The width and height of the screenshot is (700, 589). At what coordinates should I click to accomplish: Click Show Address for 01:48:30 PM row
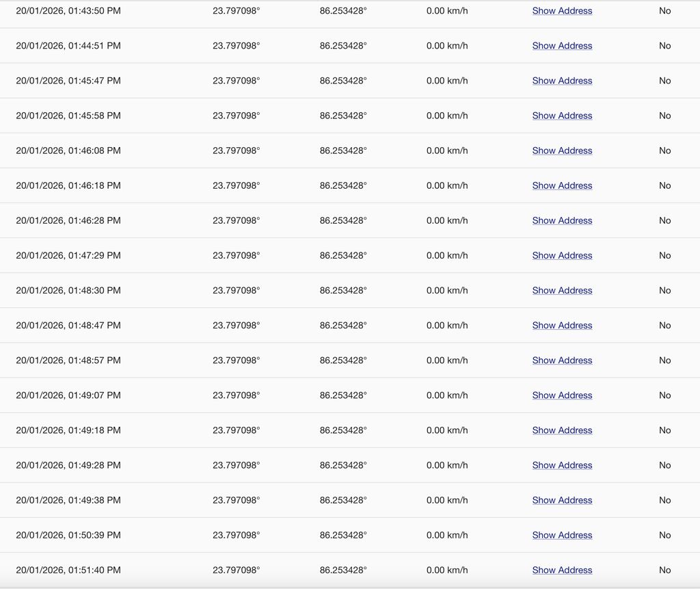point(562,290)
